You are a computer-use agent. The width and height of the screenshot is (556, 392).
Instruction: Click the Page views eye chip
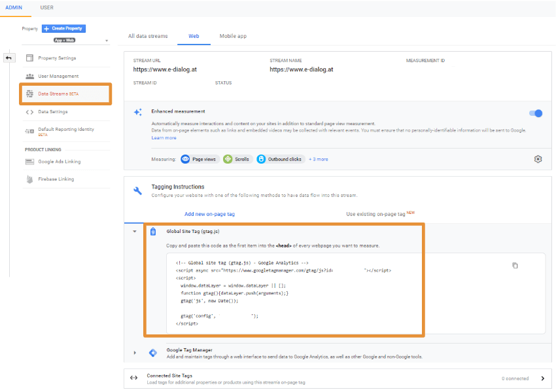(x=200, y=159)
